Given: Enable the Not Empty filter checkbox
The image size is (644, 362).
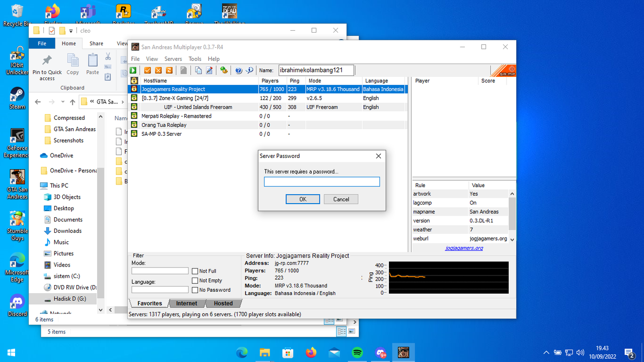Looking at the screenshot, I should pyautogui.click(x=195, y=281).
